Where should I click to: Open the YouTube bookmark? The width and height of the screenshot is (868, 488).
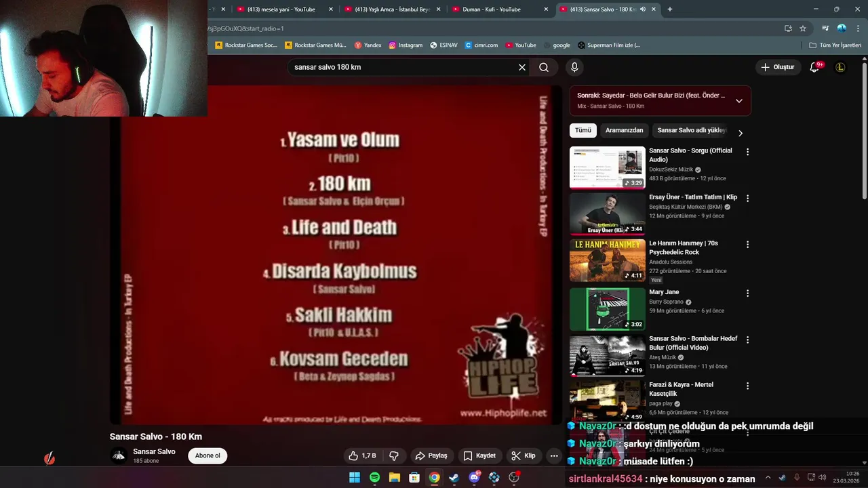pyautogui.click(x=521, y=45)
